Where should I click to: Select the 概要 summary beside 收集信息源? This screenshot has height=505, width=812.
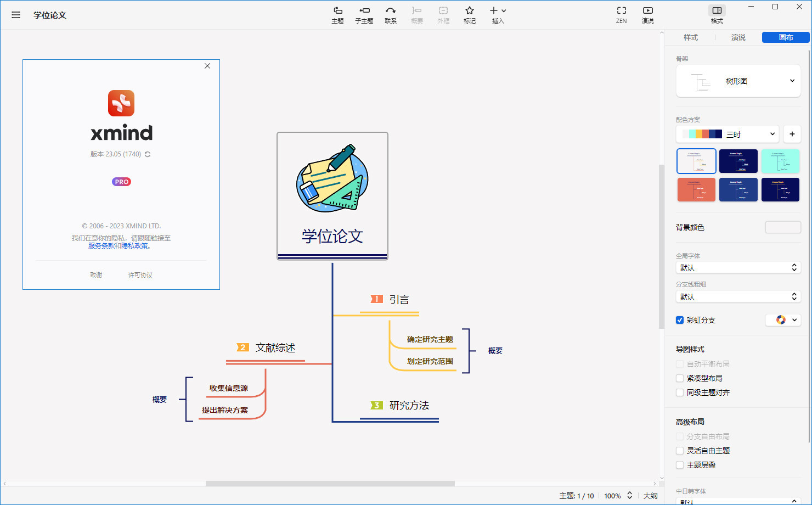[160, 400]
